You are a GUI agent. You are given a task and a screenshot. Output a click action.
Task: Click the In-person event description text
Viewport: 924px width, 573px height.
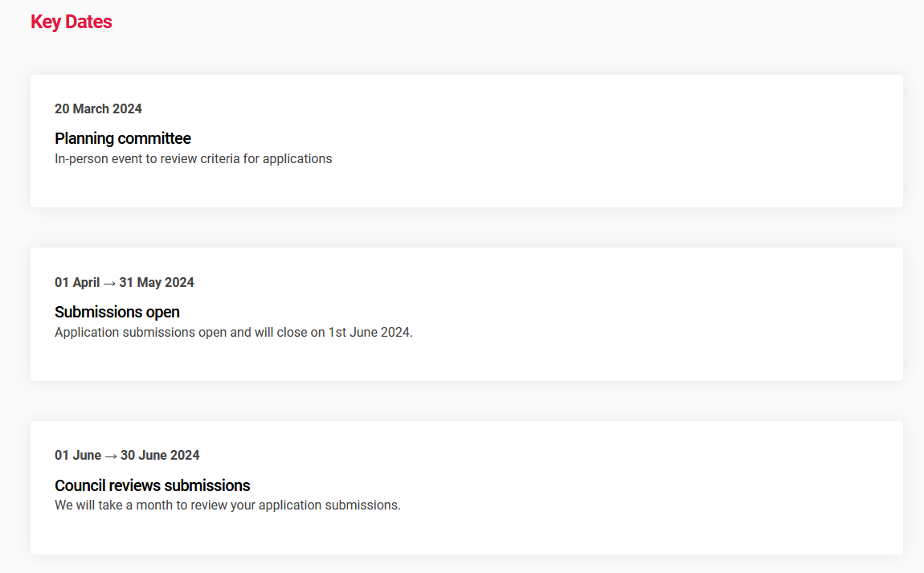pyautogui.click(x=194, y=158)
